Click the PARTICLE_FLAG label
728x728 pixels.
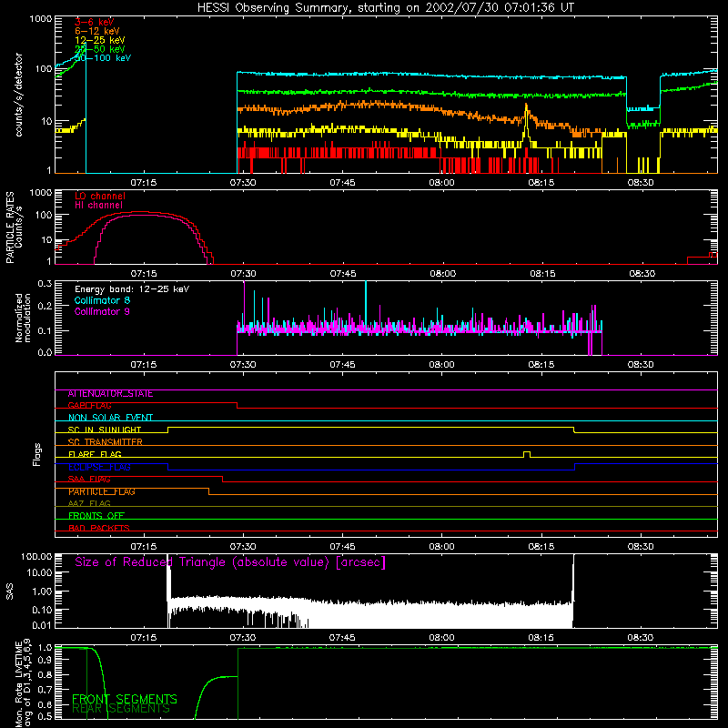tap(102, 491)
